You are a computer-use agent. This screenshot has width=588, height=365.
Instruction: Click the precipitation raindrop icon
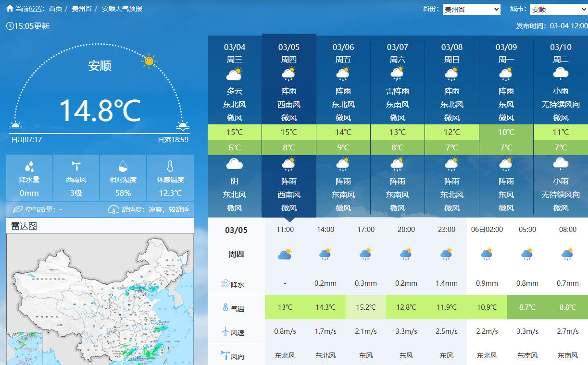(x=29, y=167)
